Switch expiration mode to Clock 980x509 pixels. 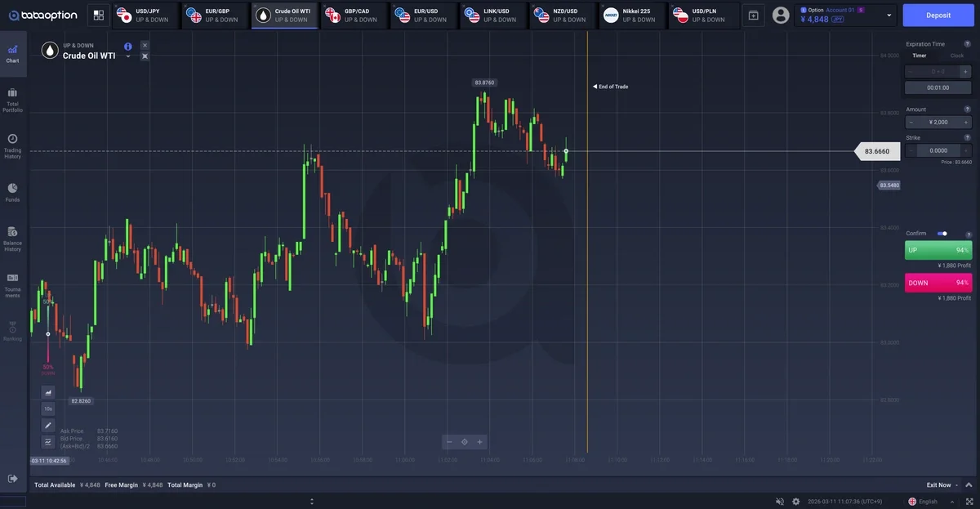[956, 56]
